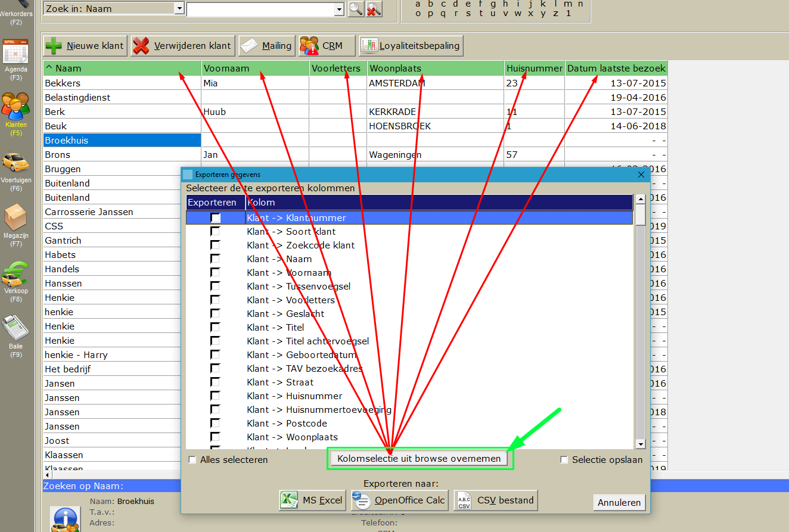Click the column list scrollbar up arrow
The height and width of the screenshot is (532, 789).
coord(641,200)
